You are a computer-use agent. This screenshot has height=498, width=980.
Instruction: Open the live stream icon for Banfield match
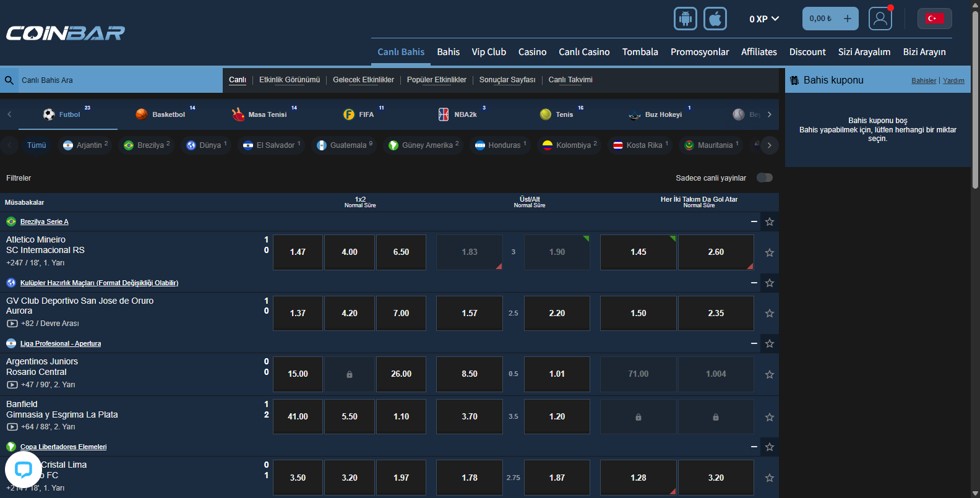(12, 427)
